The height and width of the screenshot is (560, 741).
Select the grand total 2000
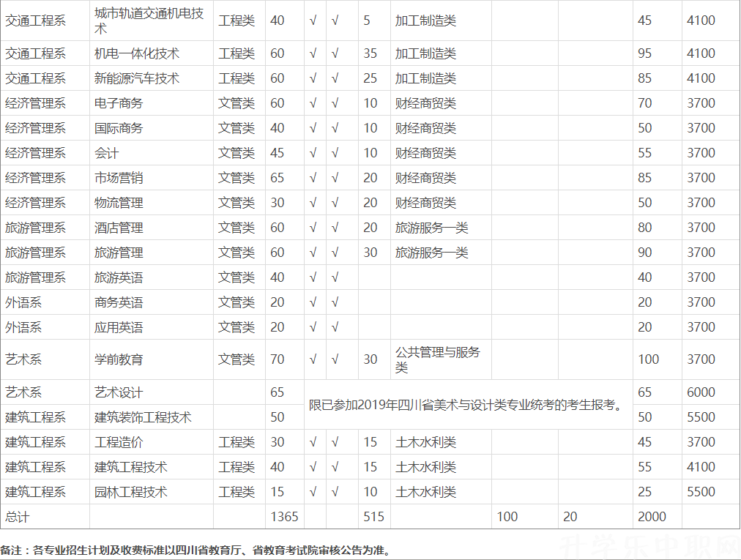[652, 517]
